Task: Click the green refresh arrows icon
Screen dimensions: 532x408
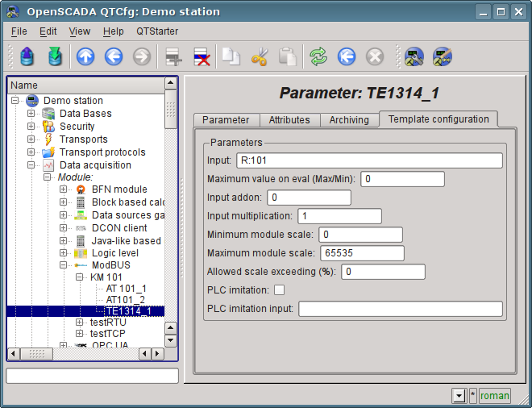Action: (x=318, y=56)
